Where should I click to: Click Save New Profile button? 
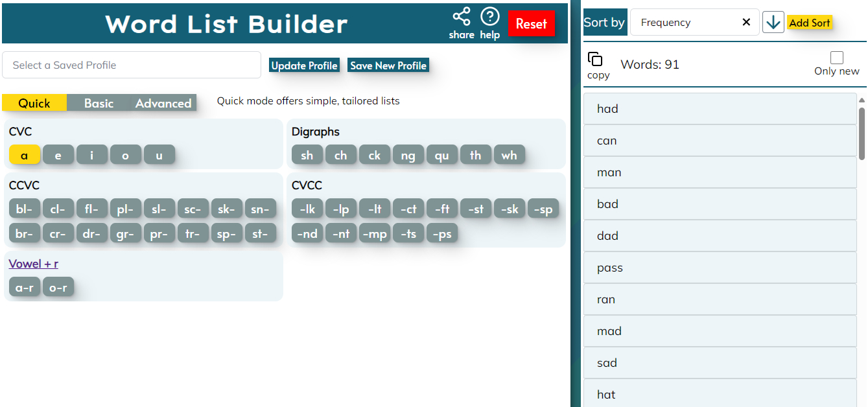pyautogui.click(x=388, y=65)
